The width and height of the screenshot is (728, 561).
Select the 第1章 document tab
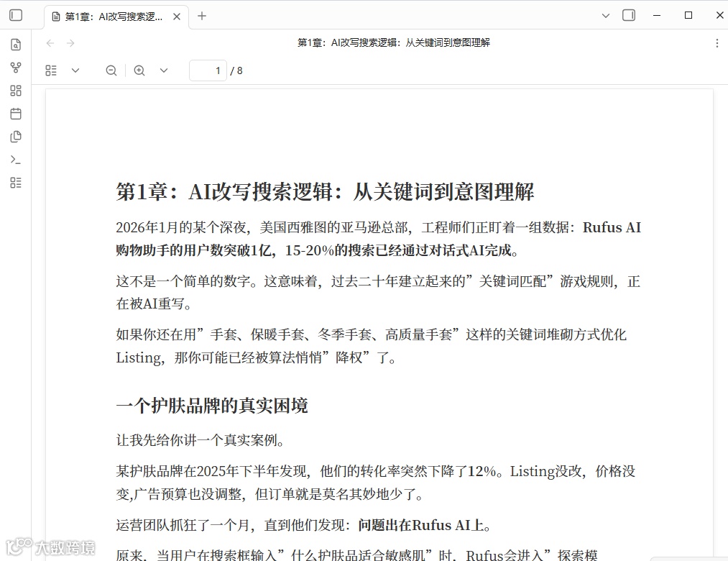pyautogui.click(x=116, y=17)
